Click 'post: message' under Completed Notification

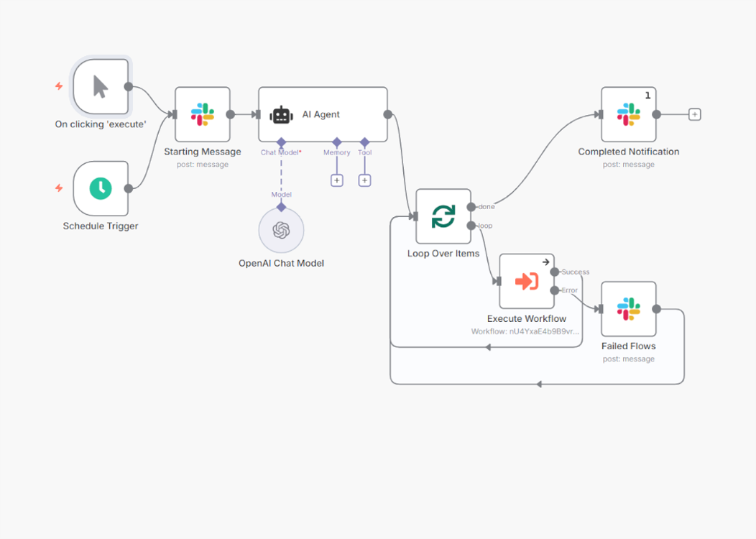[629, 165]
